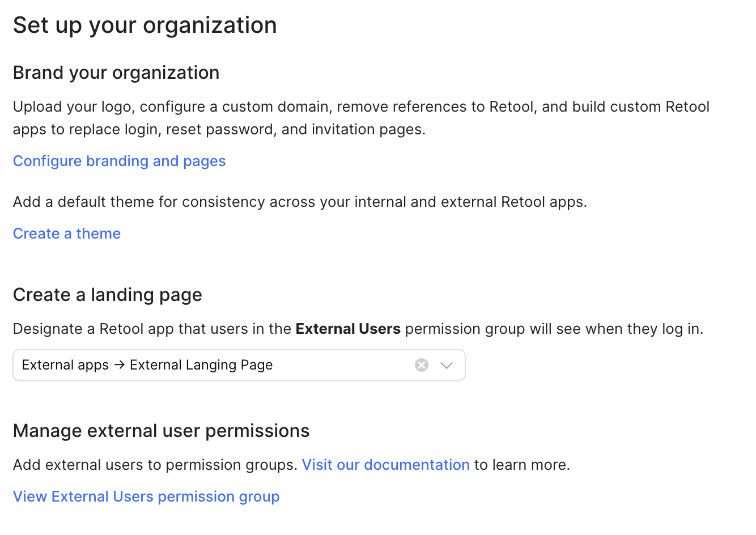Click Add external users to permission groups text

155,465
